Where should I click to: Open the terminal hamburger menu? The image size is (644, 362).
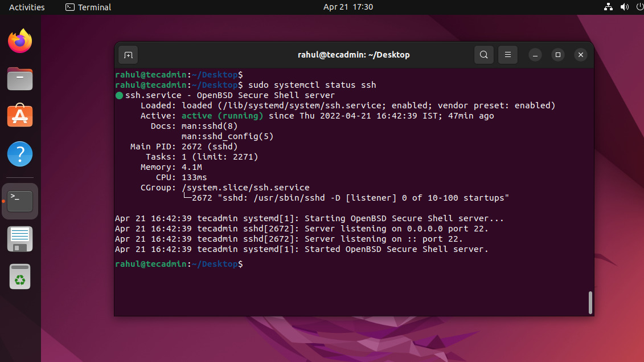click(x=507, y=55)
